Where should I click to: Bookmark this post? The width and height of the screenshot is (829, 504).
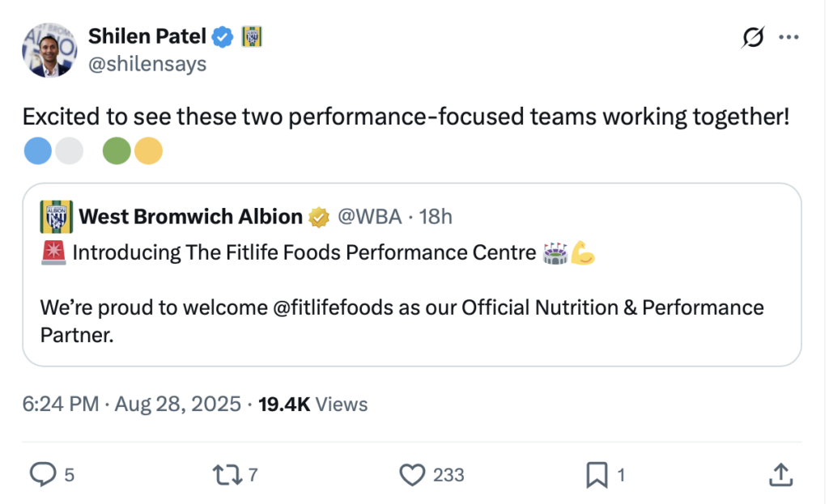coord(597,475)
